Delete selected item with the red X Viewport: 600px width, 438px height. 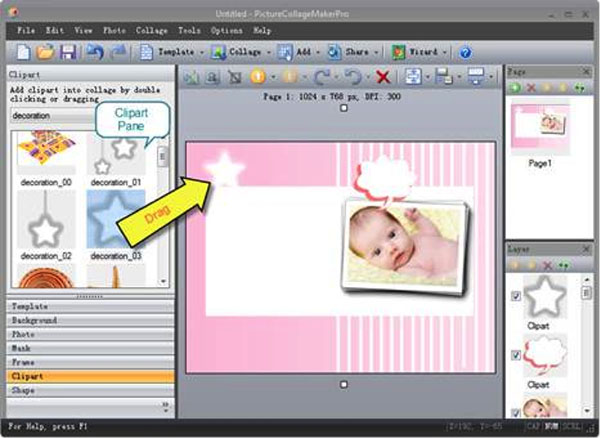pyautogui.click(x=382, y=77)
